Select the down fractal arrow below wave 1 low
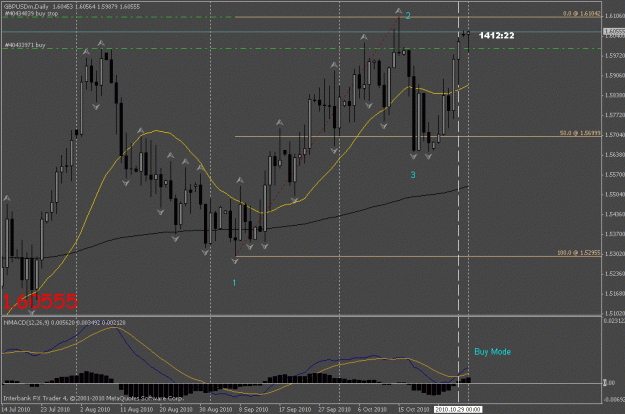 (235, 261)
